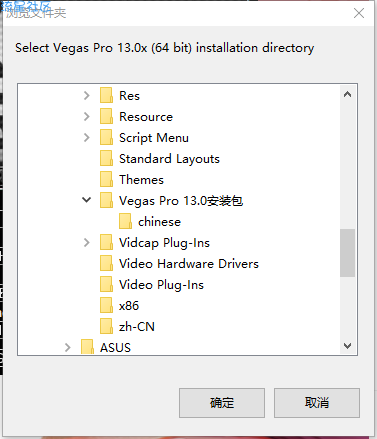Viewport: 377px width, 439px height.
Task: Click the x86 folder icon
Action: 106,305
